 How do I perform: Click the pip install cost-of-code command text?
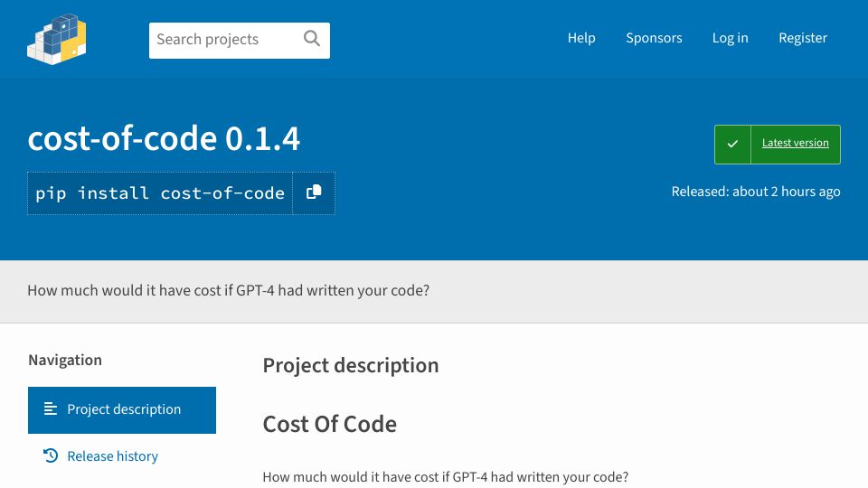[160, 193]
